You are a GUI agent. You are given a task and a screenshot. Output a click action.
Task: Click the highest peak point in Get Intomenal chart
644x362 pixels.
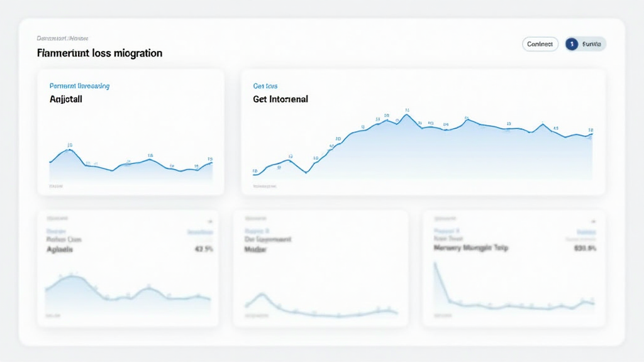click(407, 114)
